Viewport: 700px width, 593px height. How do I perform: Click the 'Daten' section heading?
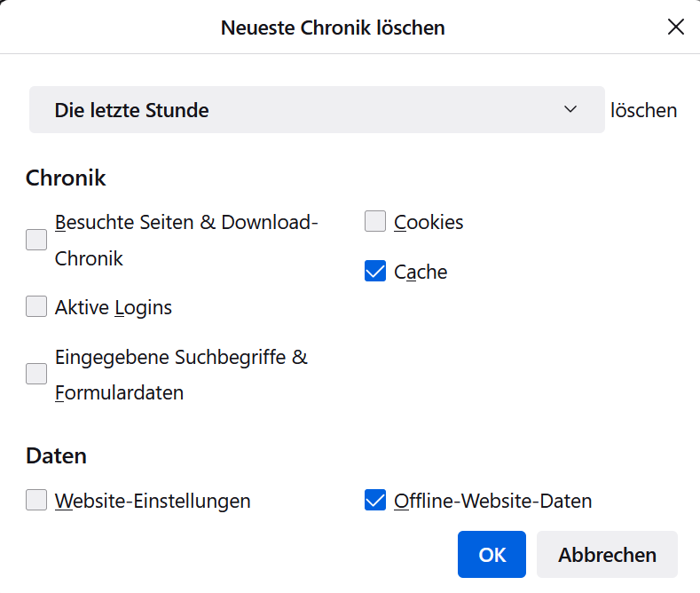pos(56,456)
